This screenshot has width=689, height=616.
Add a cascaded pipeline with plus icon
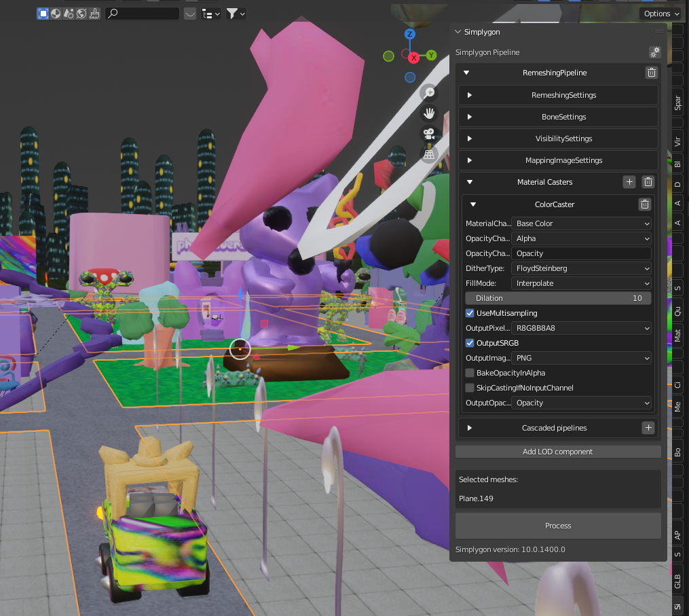click(x=648, y=428)
